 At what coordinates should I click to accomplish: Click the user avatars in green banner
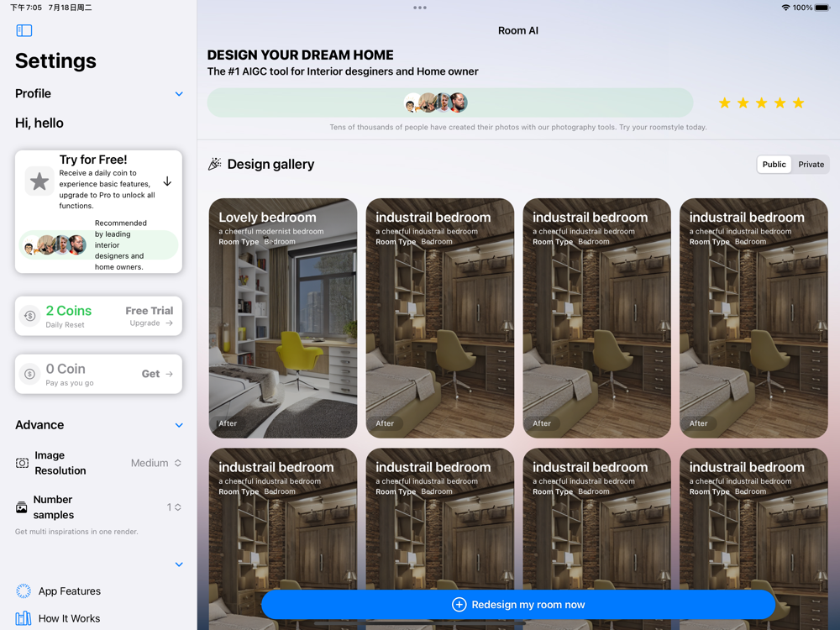(x=435, y=102)
